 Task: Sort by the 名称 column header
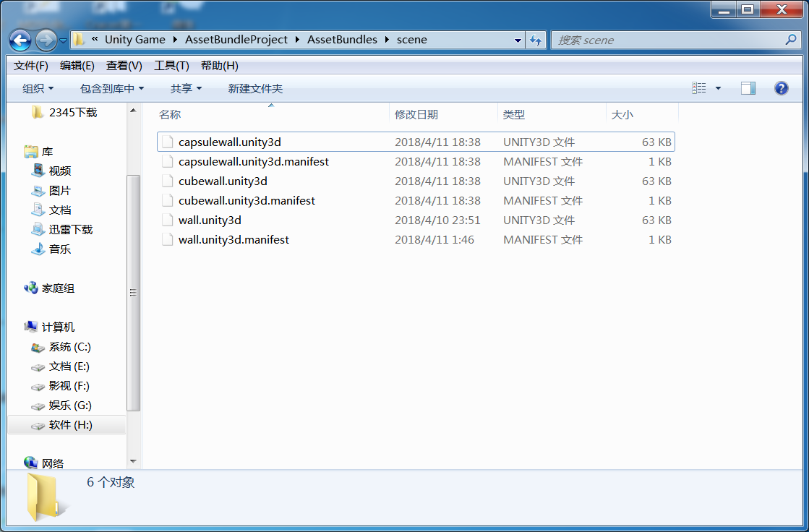click(x=272, y=114)
